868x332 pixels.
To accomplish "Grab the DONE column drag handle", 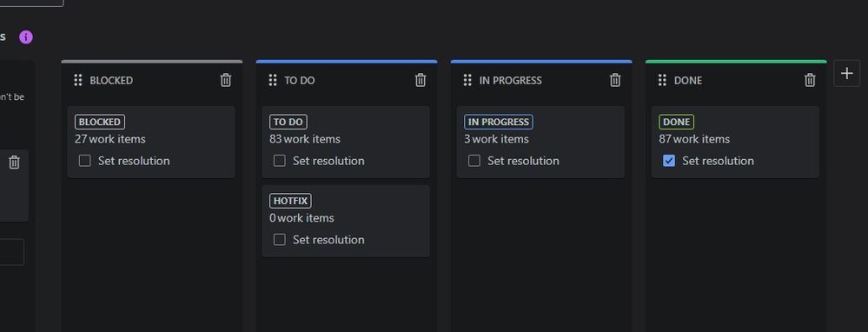I will pyautogui.click(x=662, y=80).
